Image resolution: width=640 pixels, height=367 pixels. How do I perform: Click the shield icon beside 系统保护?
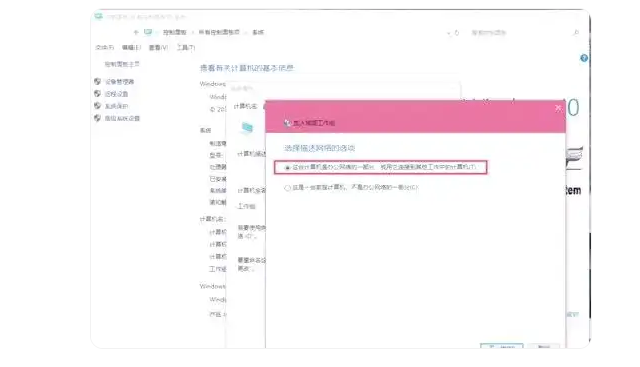[x=98, y=106]
